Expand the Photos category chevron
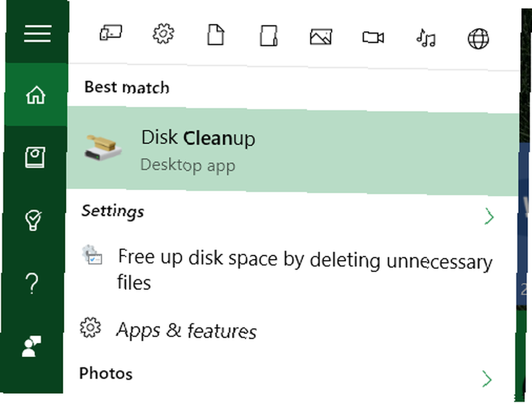 487,379
